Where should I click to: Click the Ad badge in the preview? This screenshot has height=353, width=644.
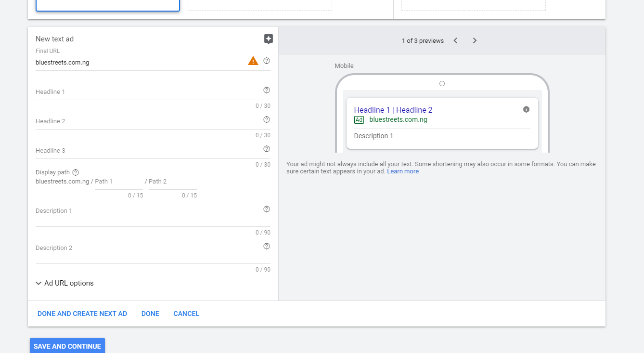[x=359, y=120]
